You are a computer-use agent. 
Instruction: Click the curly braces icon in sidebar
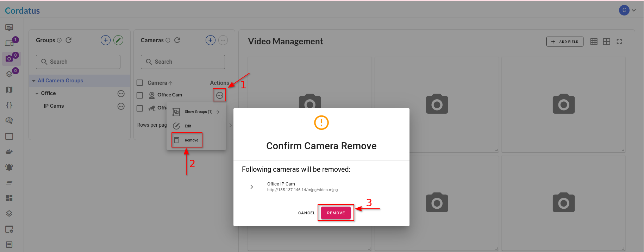(x=9, y=105)
